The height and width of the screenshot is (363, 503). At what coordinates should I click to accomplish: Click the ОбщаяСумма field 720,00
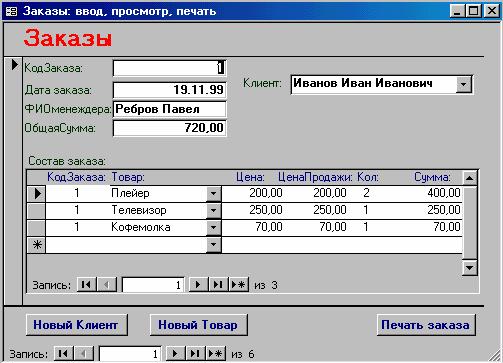click(169, 128)
